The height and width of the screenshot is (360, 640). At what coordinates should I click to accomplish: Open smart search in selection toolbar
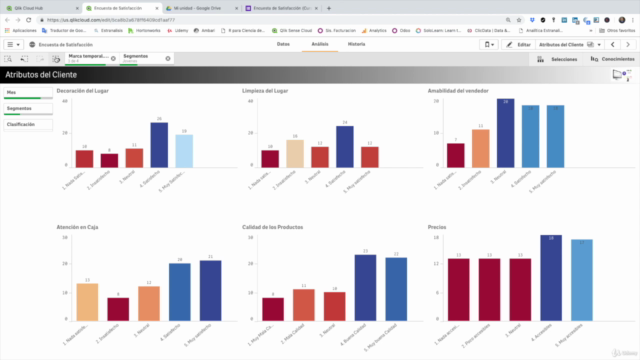tap(8, 59)
